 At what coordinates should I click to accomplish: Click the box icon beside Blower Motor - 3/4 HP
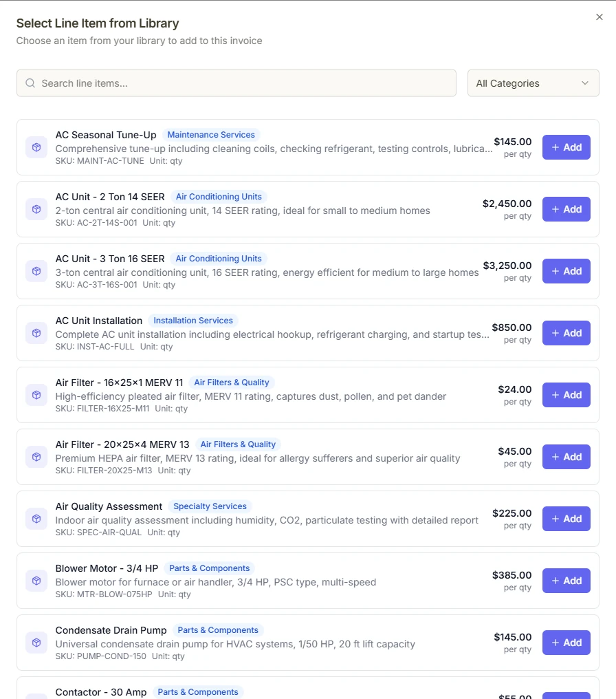(x=36, y=581)
